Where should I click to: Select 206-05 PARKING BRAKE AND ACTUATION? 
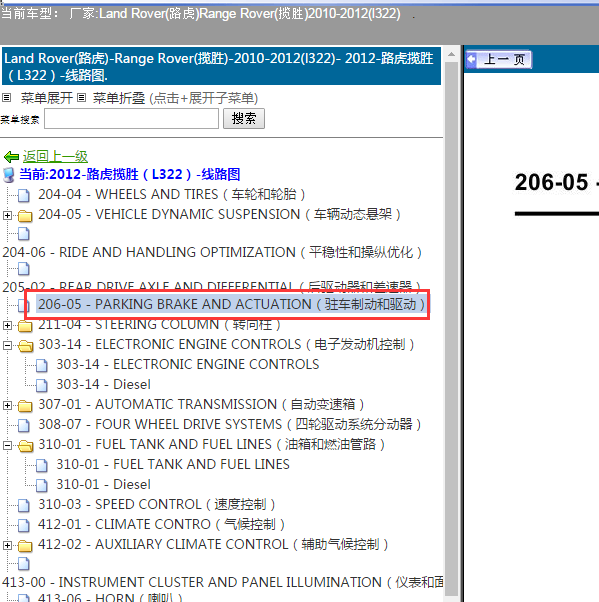[x=232, y=304]
